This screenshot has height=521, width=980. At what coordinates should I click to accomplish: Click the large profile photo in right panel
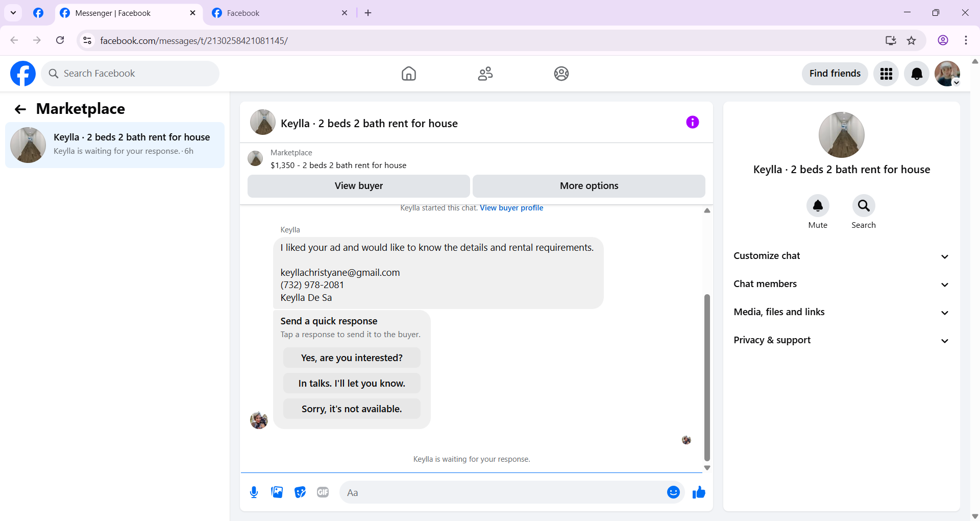click(x=842, y=135)
